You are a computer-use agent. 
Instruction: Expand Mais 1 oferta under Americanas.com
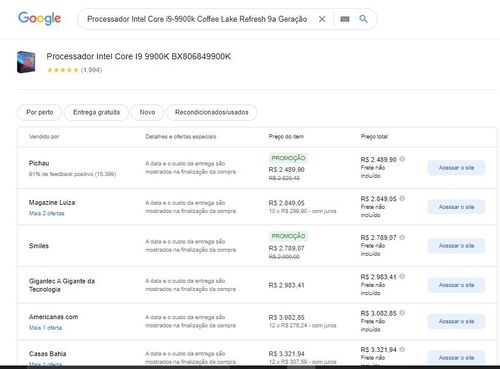[45, 328]
